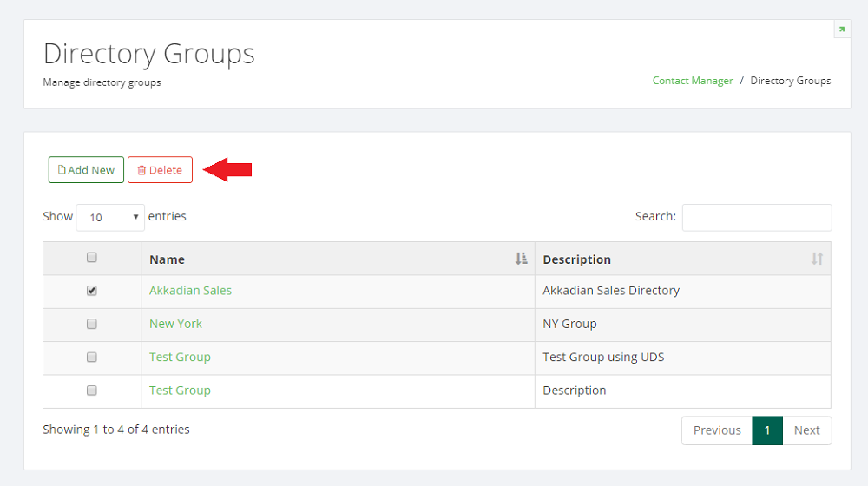This screenshot has height=486, width=868.
Task: Tick the checkbox for Test Group using UDS
Action: (x=92, y=357)
